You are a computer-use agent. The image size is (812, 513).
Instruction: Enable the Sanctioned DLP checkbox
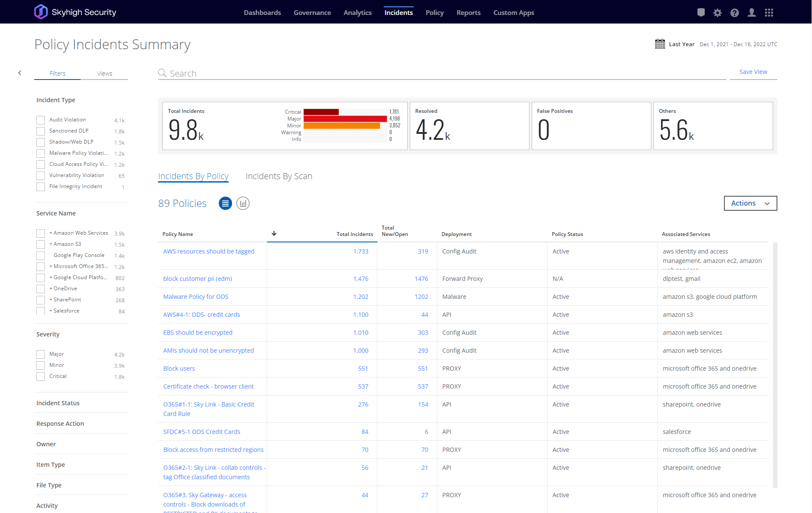point(41,131)
